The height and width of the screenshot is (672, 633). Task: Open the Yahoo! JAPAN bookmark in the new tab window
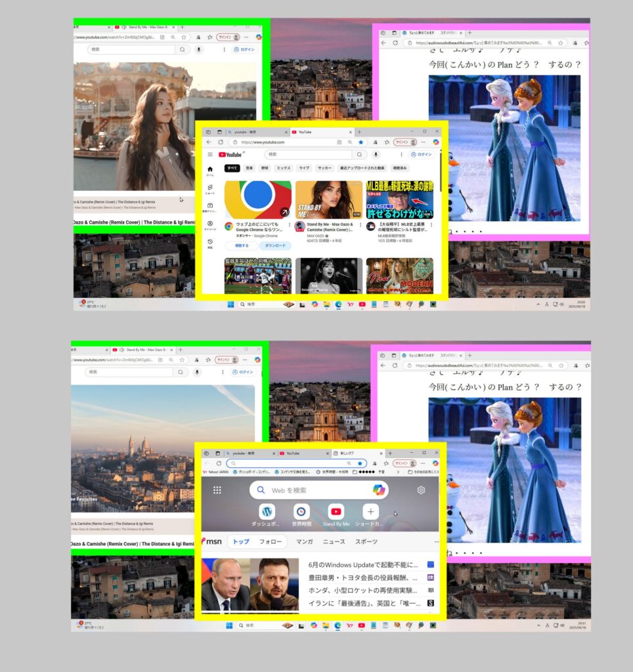tap(217, 472)
